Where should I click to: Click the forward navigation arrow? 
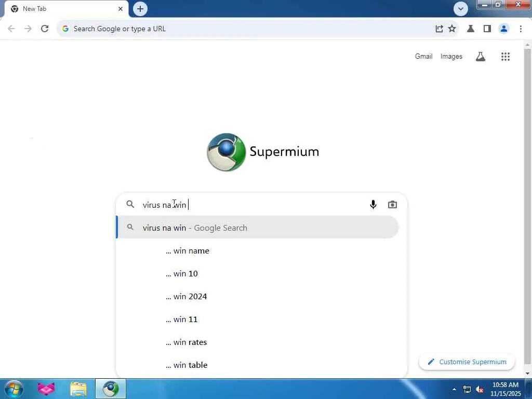point(28,29)
